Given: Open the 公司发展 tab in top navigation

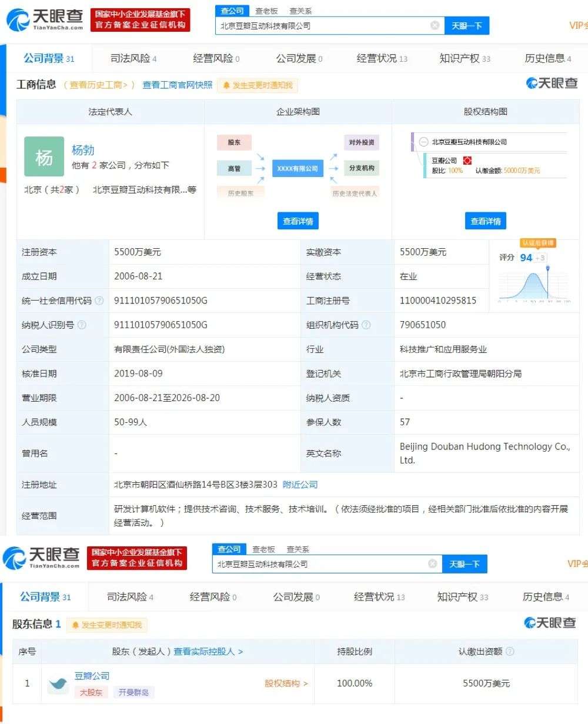Looking at the screenshot, I should pos(299,58).
